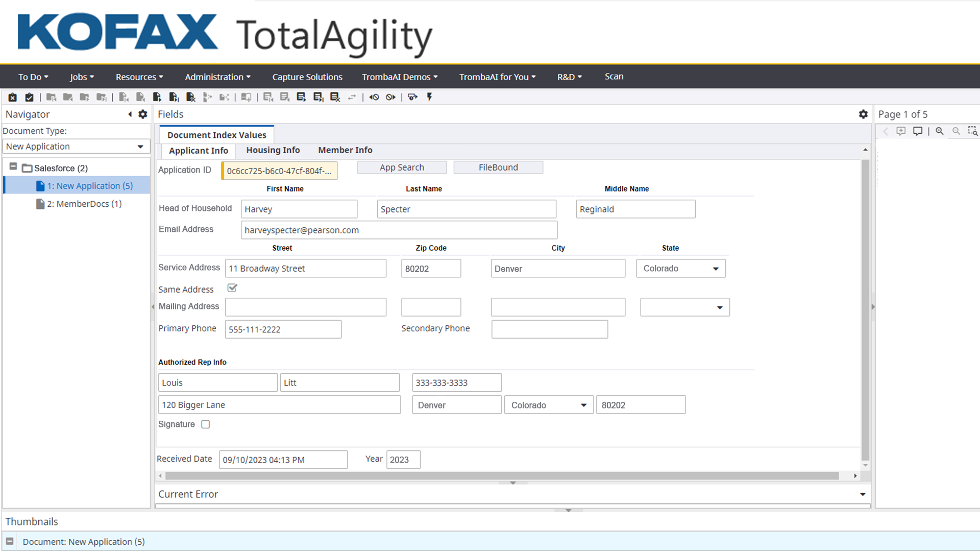Click the Secondary Phone input field
980x551 pixels.
pos(549,329)
